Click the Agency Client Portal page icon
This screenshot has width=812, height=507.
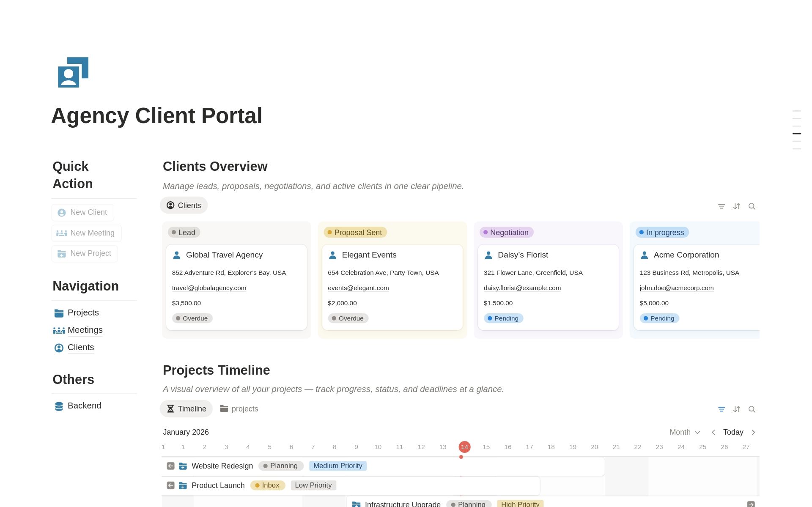[73, 72]
